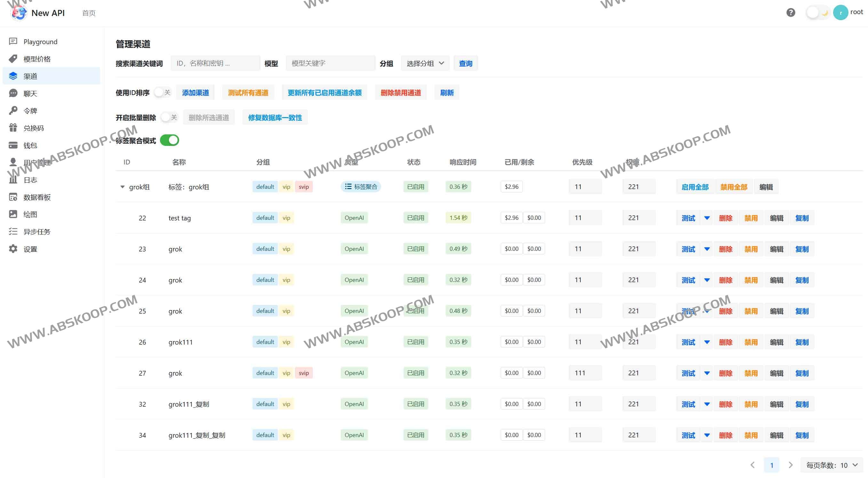Click the key icon for 令牌
The width and height of the screenshot is (868, 478).
point(13,110)
